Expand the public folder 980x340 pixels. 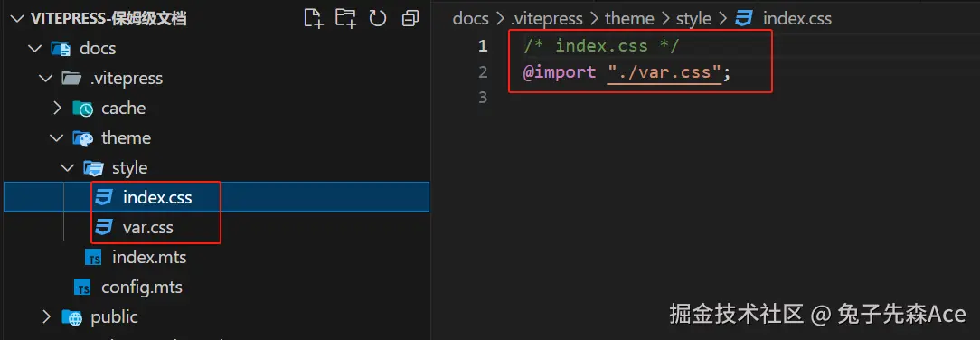(x=46, y=317)
